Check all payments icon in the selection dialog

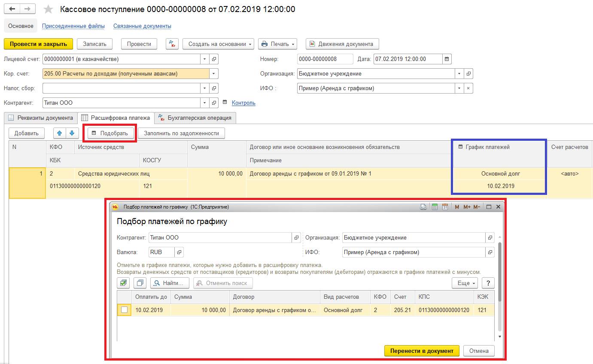click(123, 283)
